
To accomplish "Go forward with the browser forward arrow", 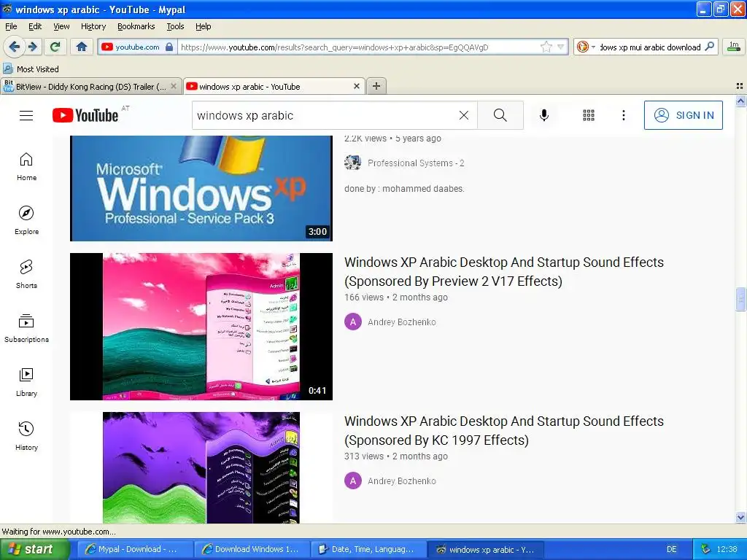I will (32, 47).
